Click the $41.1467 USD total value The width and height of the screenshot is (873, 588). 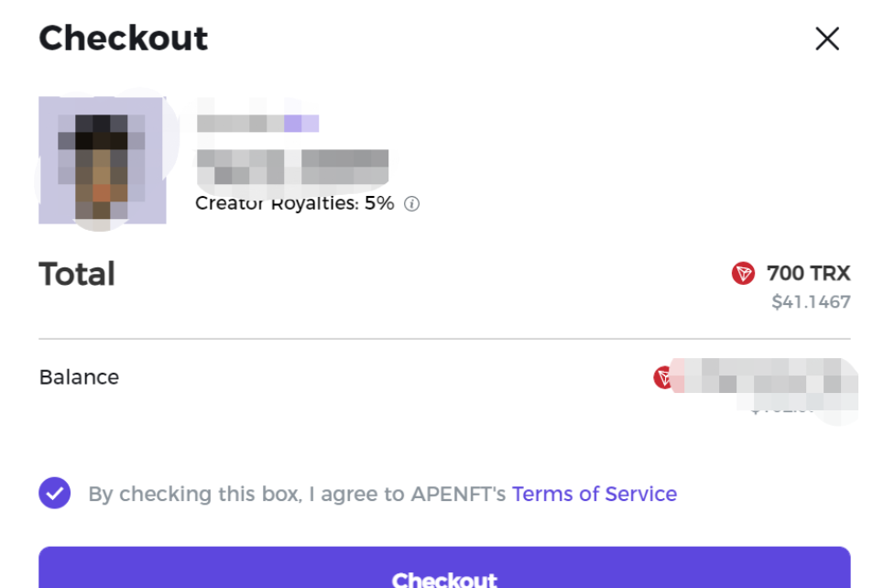tap(811, 302)
